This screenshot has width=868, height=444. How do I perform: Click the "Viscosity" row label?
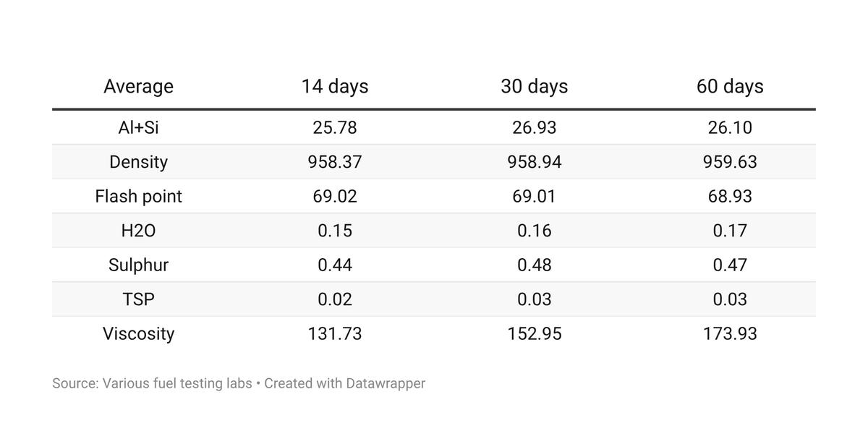(x=138, y=333)
